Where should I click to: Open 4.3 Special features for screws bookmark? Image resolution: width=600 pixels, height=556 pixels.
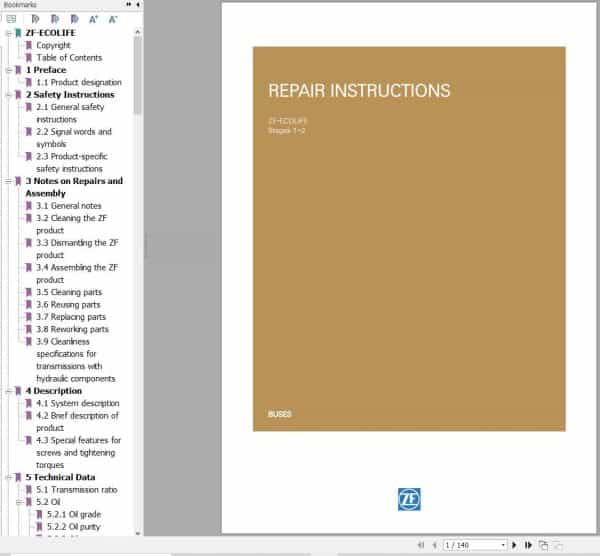(78, 452)
